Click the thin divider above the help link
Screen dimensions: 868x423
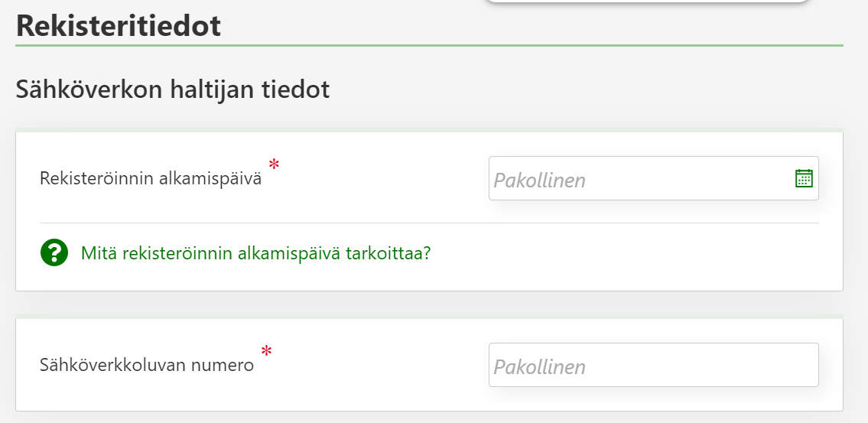[428, 223]
